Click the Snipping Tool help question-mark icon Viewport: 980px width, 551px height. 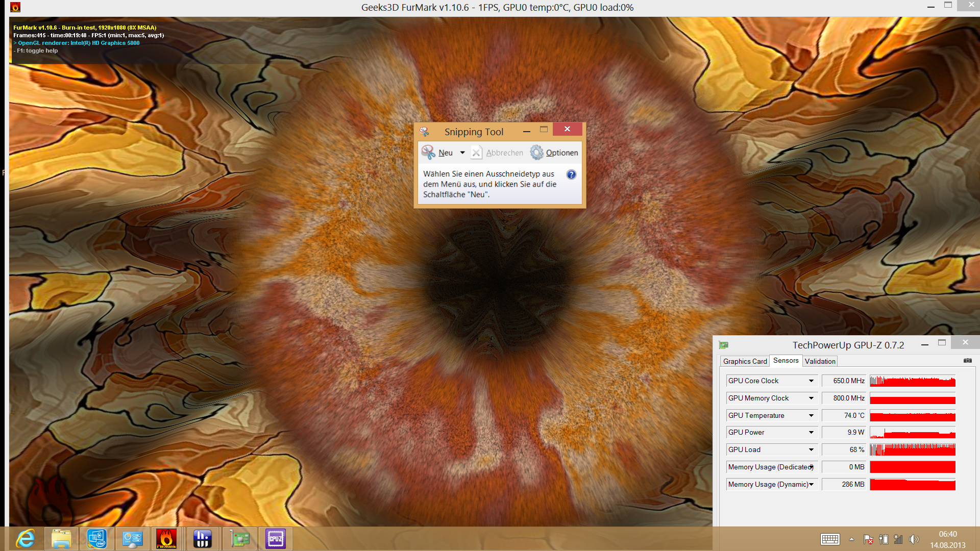571,174
